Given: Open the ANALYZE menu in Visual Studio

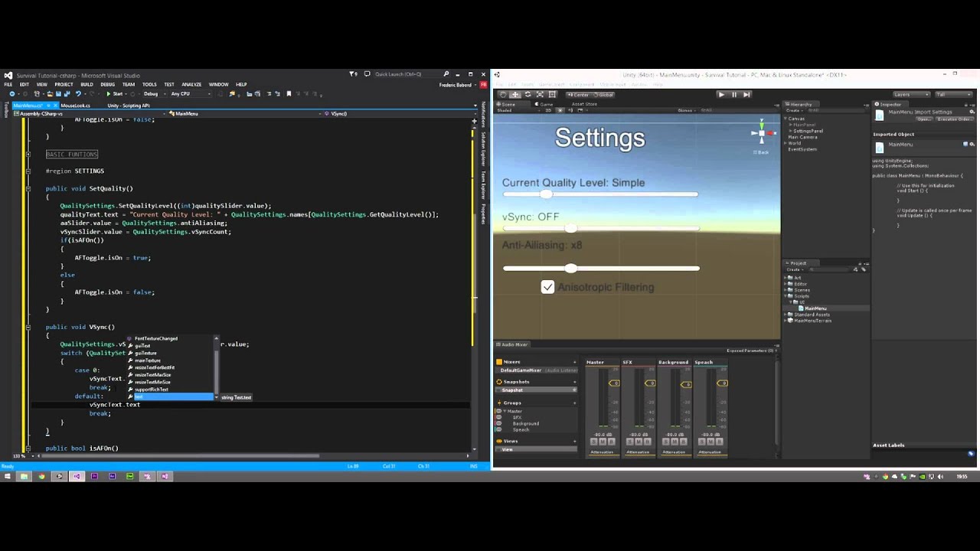Looking at the screenshot, I should coord(191,84).
